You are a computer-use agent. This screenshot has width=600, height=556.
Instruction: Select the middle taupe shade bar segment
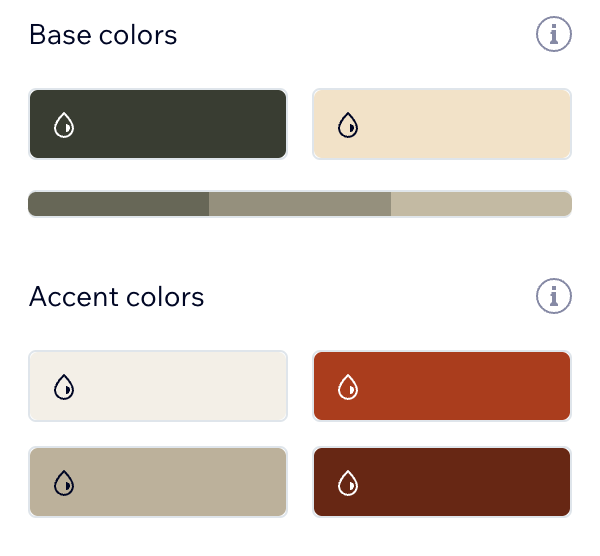pyautogui.click(x=300, y=204)
